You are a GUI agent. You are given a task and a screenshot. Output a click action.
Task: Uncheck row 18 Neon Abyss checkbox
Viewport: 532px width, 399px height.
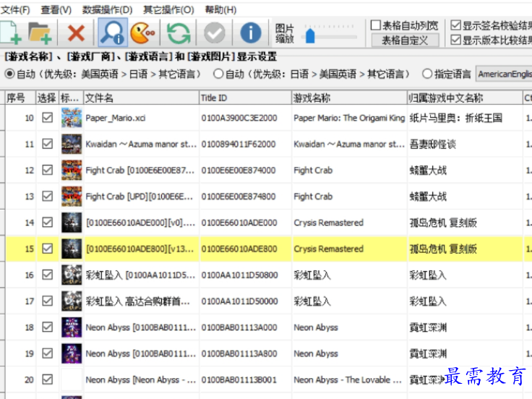click(48, 327)
